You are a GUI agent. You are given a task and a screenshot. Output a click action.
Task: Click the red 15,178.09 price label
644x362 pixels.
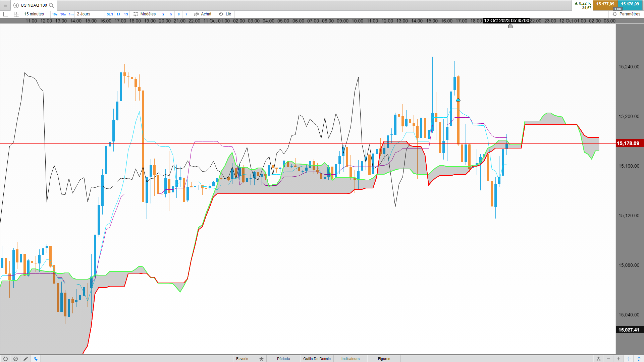(628, 143)
